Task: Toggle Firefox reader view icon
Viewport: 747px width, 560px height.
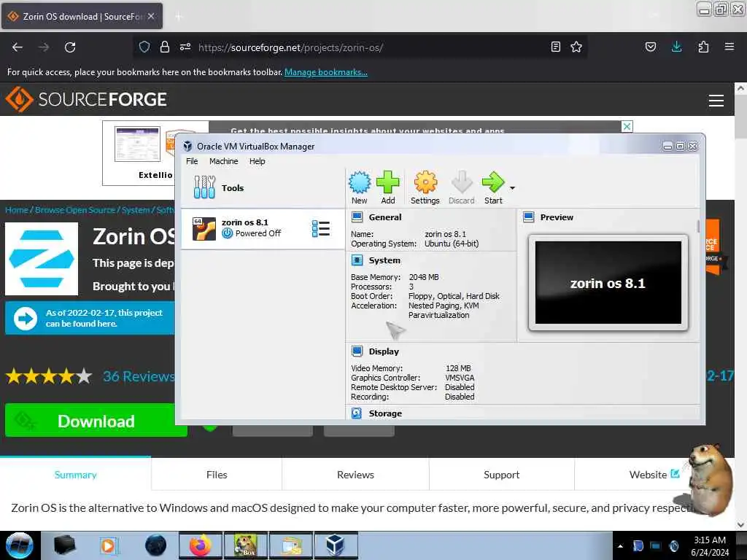Action: point(555,47)
